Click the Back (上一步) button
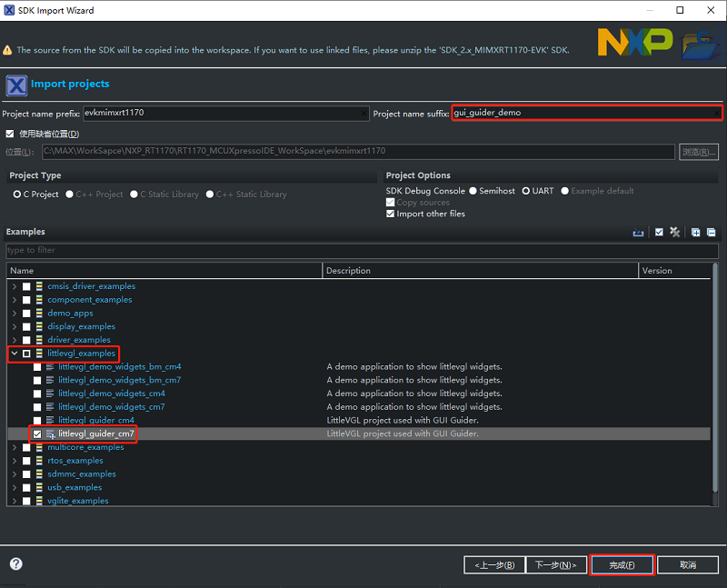 click(x=494, y=564)
